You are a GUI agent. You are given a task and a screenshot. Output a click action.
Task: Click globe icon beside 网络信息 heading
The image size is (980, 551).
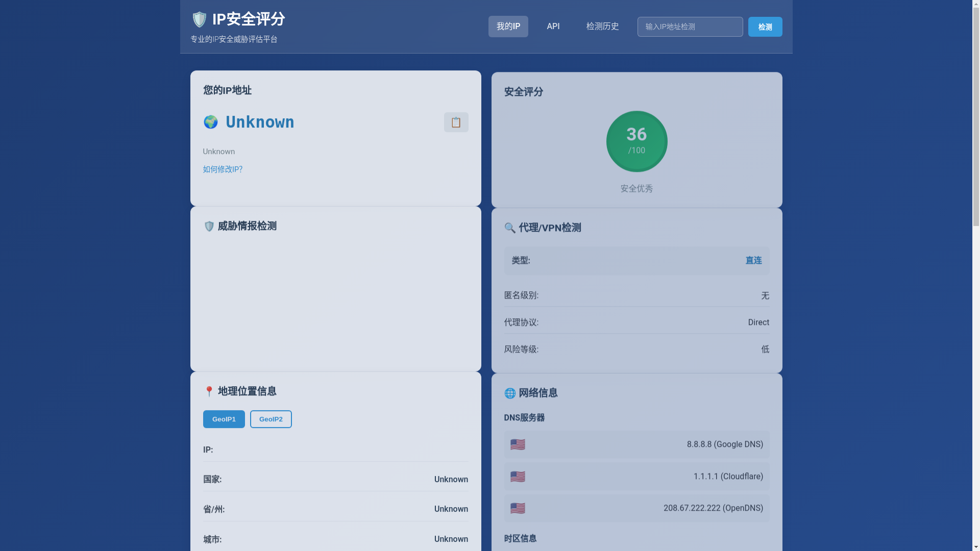pyautogui.click(x=509, y=393)
